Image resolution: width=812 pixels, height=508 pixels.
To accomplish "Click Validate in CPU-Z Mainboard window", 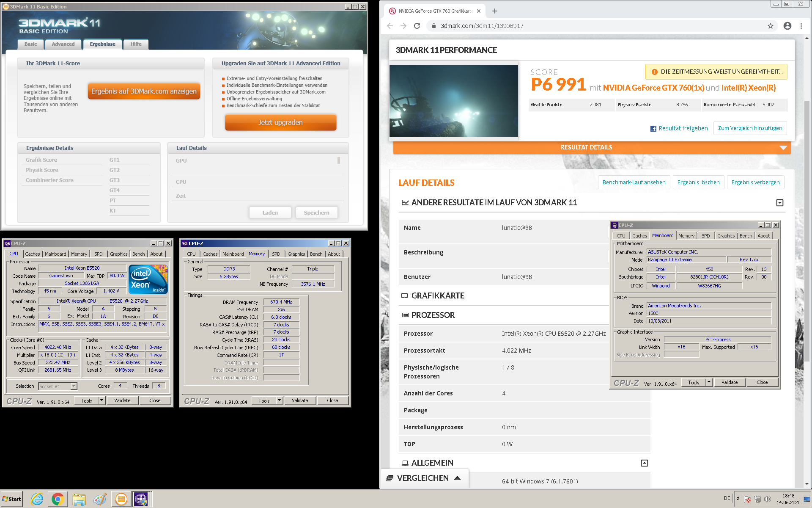I will pos(730,382).
